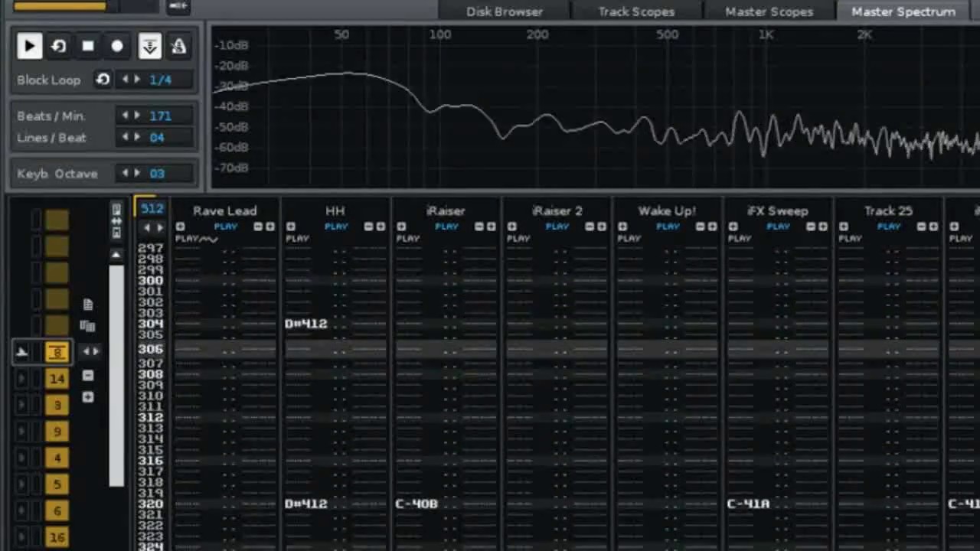Viewport: 980px width, 551px height.
Task: Increase Beats / Min. tempo arrow
Action: coord(137,116)
